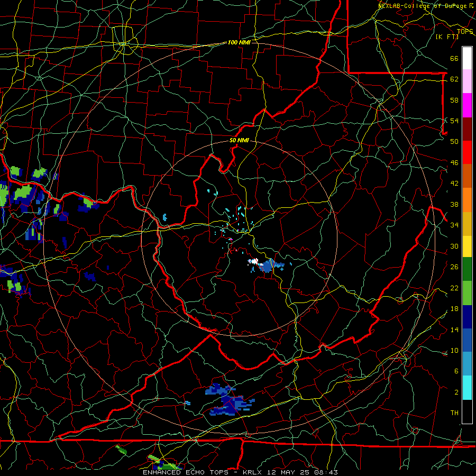The image size is (476, 476).
Task: Pick the orange legend swatch below 42
Action: click(x=467, y=199)
